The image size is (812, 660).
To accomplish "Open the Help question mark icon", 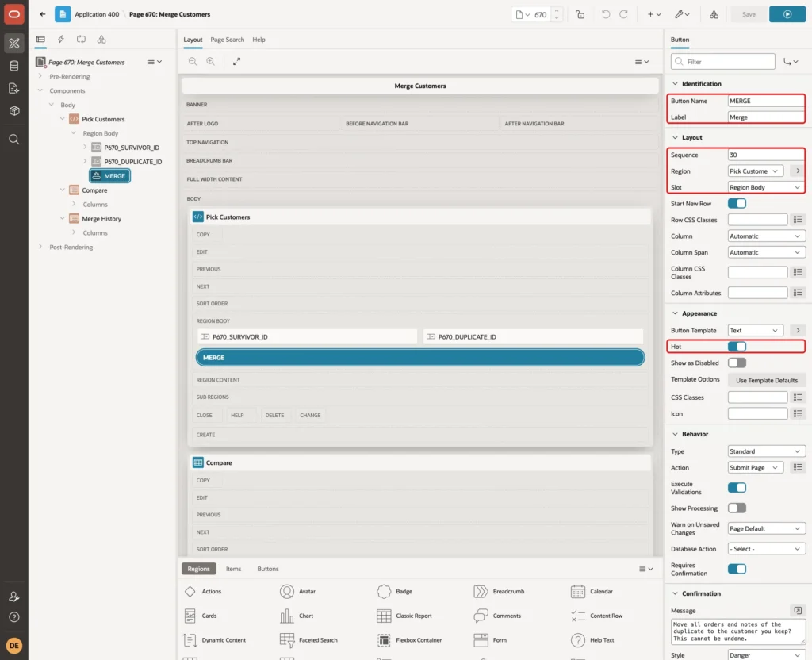I will [x=14, y=617].
